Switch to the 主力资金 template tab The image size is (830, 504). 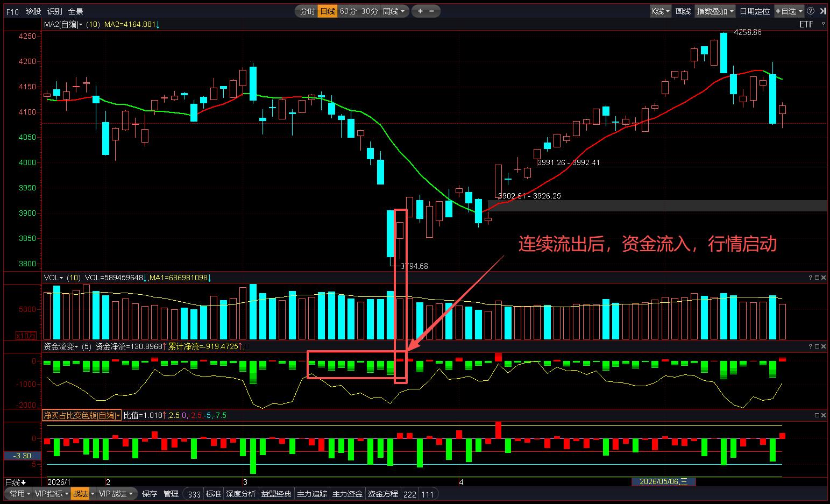coord(347,494)
